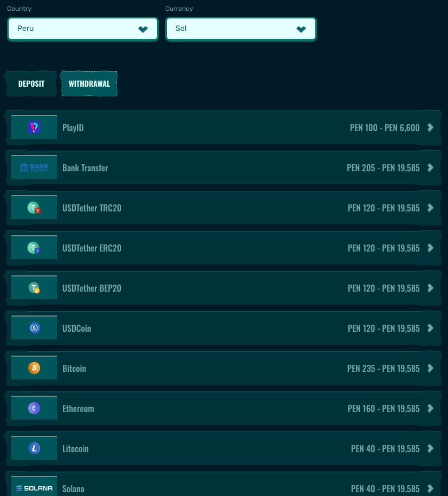Click the USDTether BEP20 coin icon
The width and height of the screenshot is (448, 496).
click(x=34, y=288)
